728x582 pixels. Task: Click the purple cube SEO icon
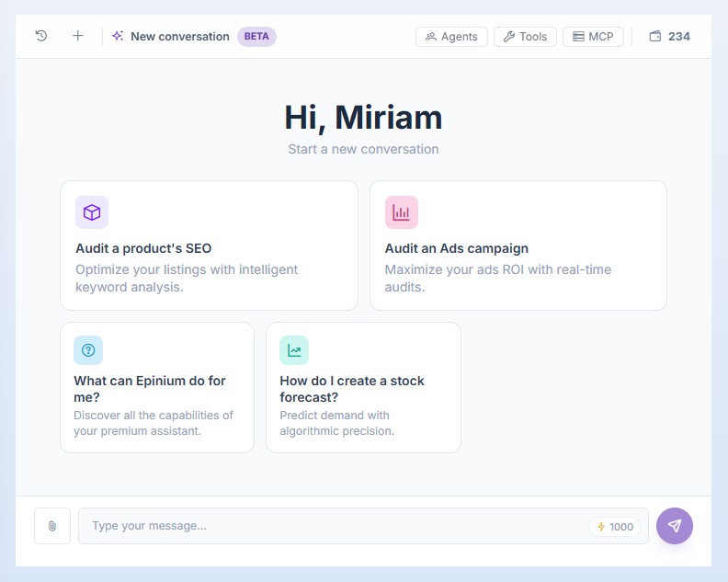click(92, 212)
